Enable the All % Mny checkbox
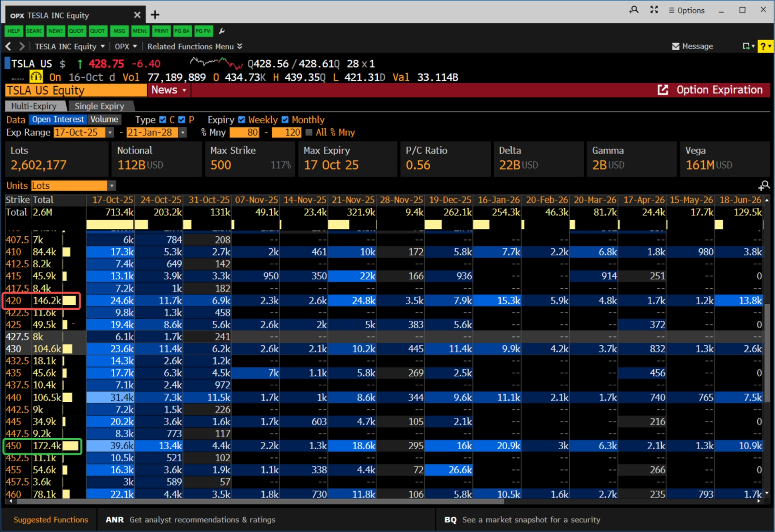This screenshot has width=775, height=532. [309, 133]
